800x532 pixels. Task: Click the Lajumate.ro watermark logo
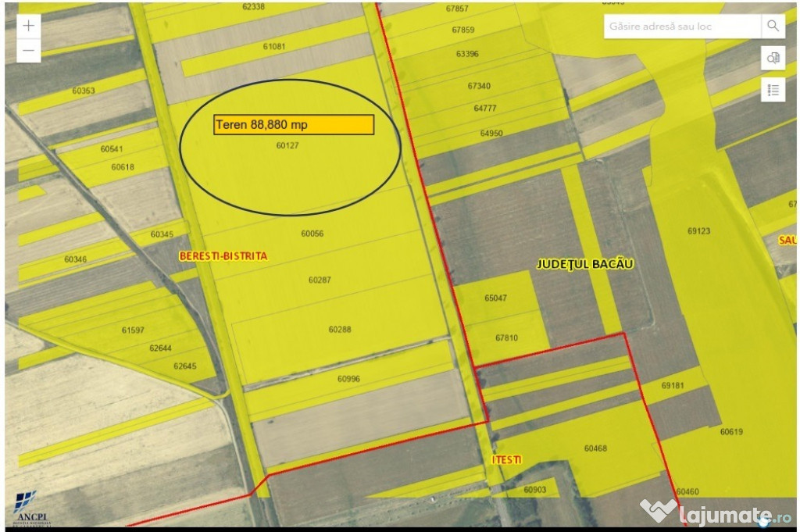tap(715, 513)
